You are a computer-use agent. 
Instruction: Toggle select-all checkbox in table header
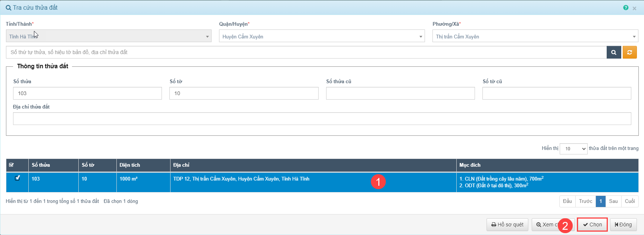coord(11,165)
